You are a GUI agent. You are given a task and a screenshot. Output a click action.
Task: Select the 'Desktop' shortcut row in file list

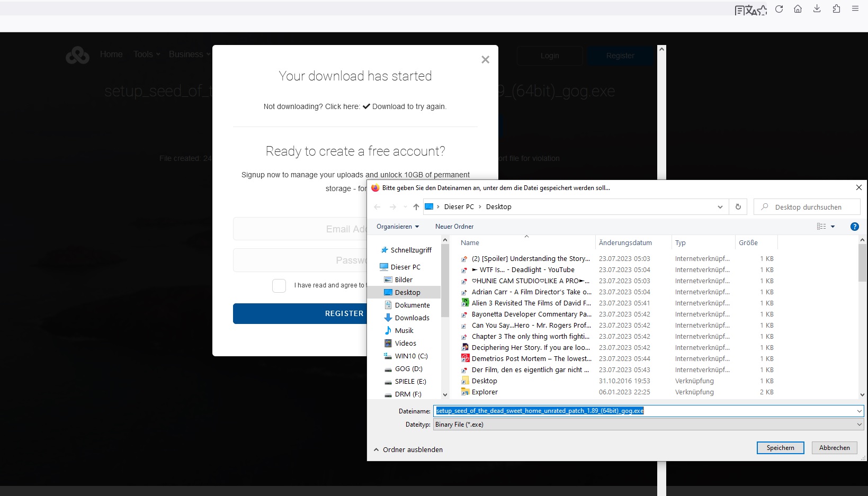point(618,381)
